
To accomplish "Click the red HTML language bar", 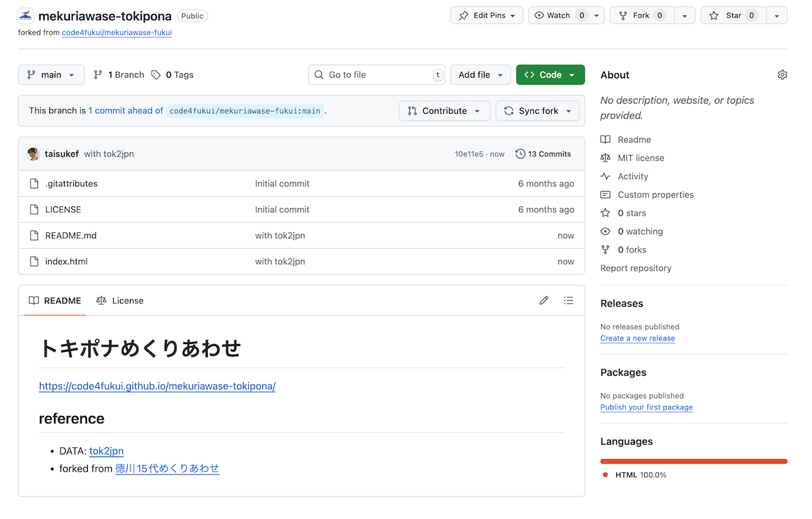I will point(694,461).
